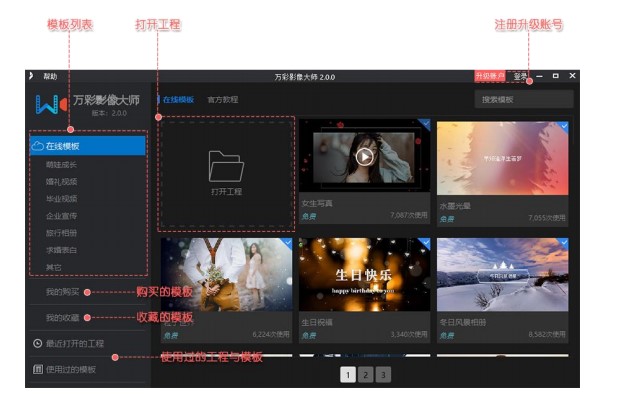
Task: Select the 毕业视频 category
Action: pos(61,199)
